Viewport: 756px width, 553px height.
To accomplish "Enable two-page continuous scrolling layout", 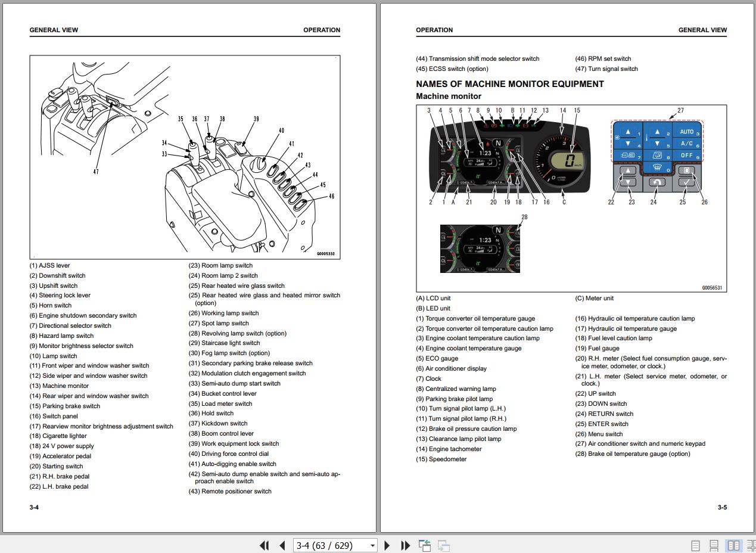I will click(x=750, y=545).
